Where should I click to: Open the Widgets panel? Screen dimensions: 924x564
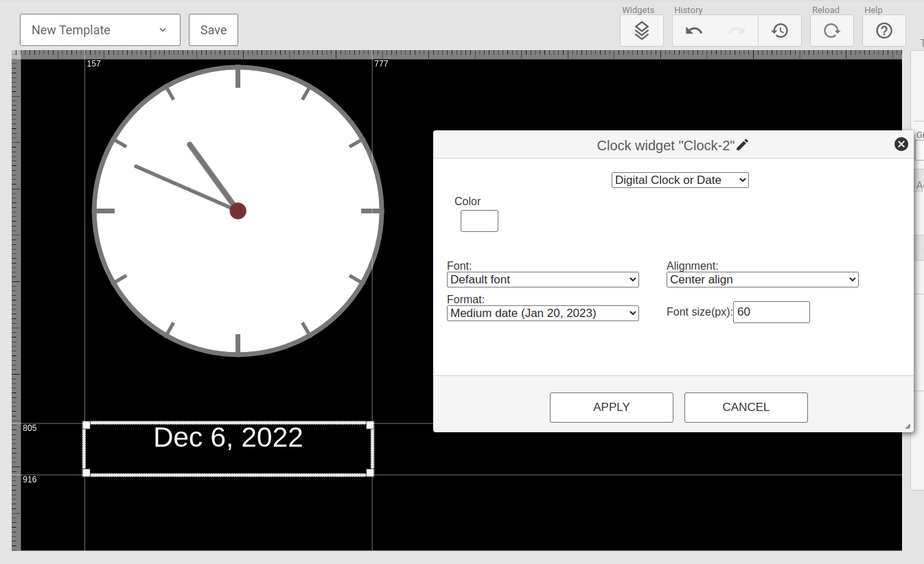click(x=641, y=30)
